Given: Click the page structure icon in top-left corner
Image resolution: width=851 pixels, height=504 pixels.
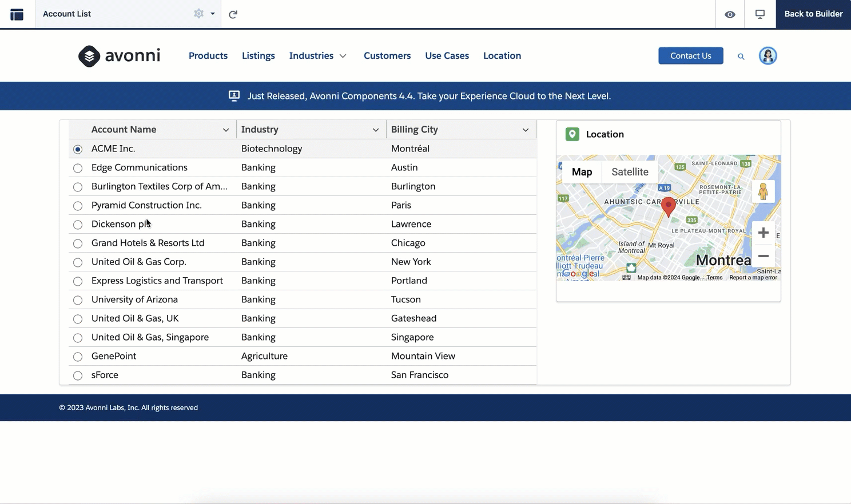Looking at the screenshot, I should click(x=17, y=14).
